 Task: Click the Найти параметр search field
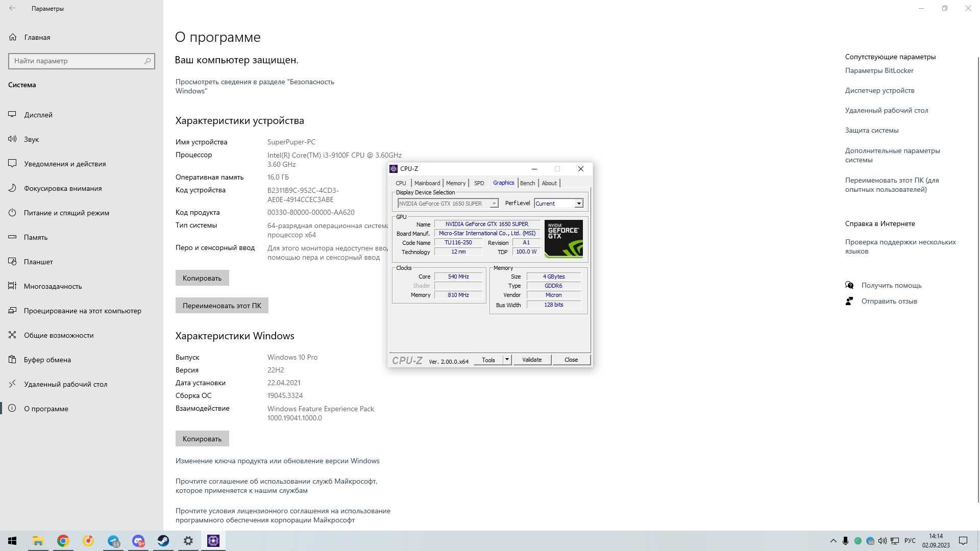82,61
